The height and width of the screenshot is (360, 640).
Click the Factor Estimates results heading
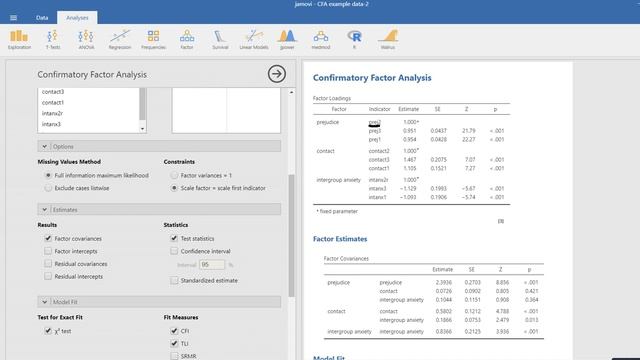(340, 239)
